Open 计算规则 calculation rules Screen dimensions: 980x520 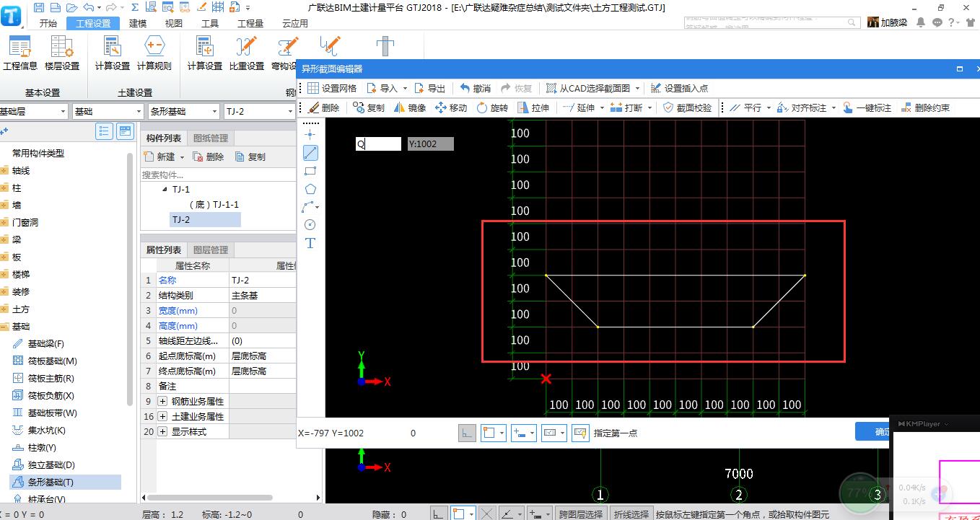pyautogui.click(x=154, y=54)
